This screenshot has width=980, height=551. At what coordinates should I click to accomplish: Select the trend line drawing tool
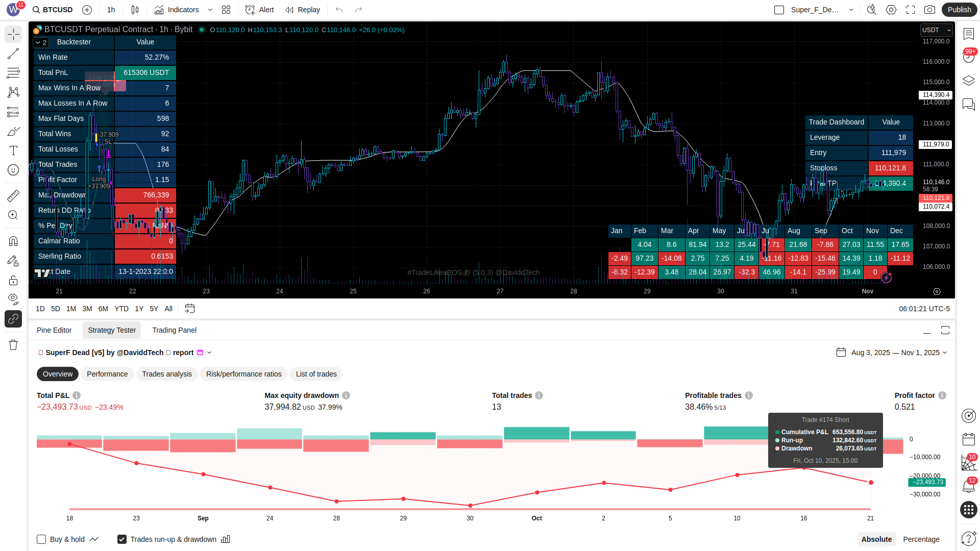pyautogui.click(x=13, y=54)
